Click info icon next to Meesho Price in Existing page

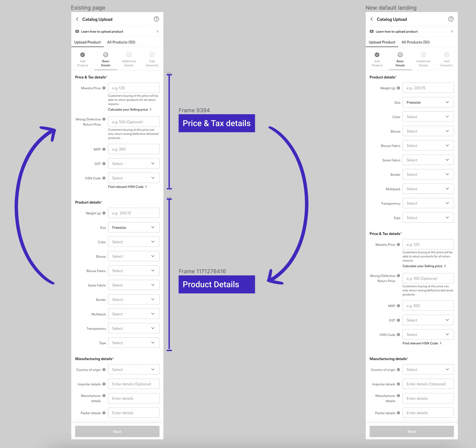[104, 88]
